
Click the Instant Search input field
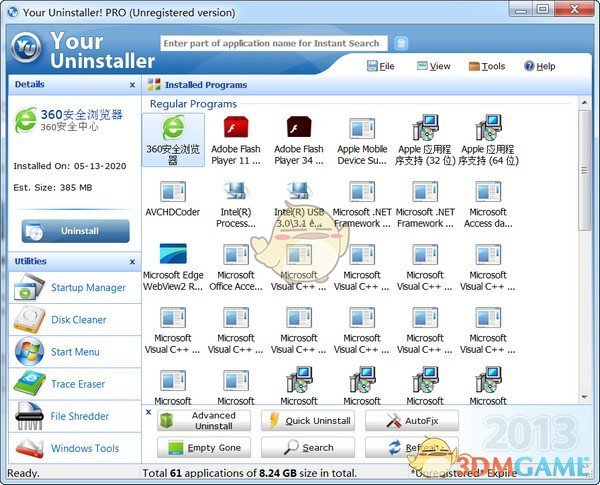274,43
